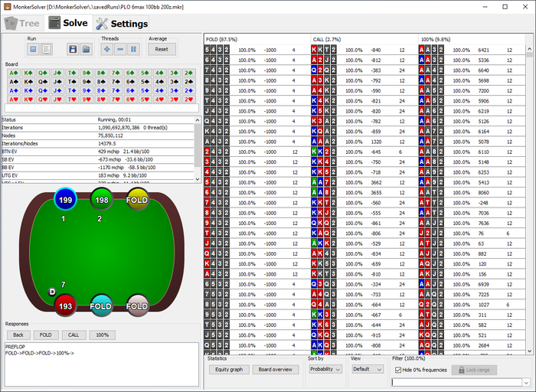Select the blue 199 player chip

[x=64, y=201]
